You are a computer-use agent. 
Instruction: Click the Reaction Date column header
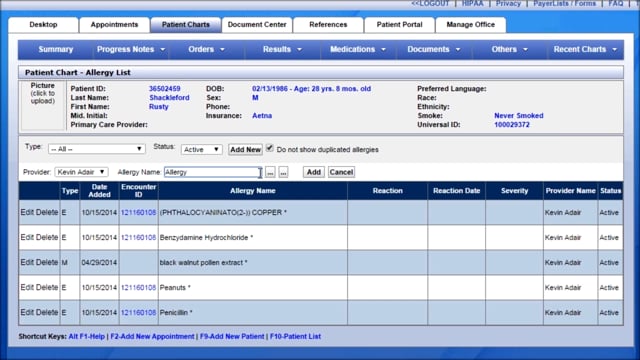456,191
